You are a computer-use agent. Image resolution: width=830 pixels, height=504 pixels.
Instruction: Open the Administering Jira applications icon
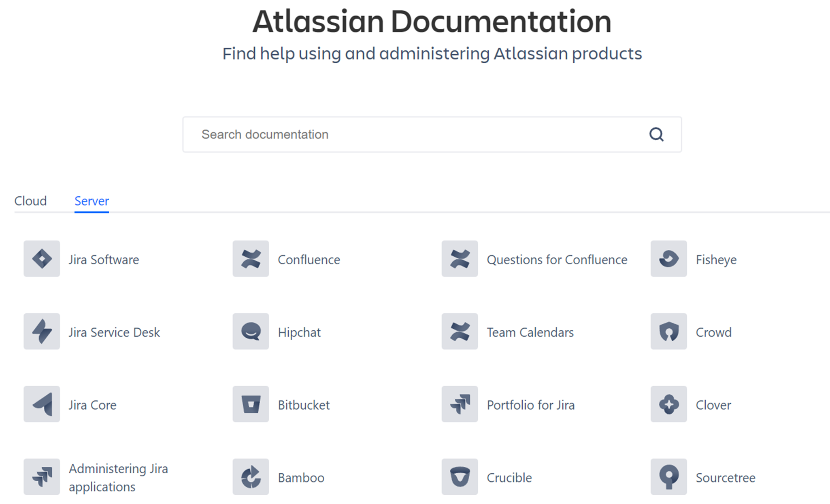coord(42,476)
